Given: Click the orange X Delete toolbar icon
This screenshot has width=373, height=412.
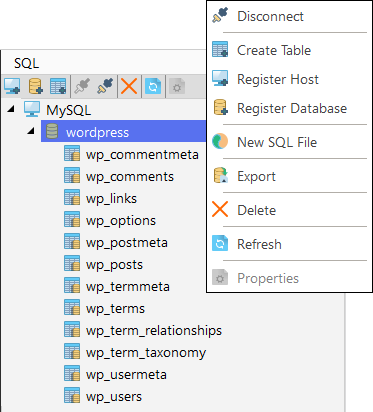Looking at the screenshot, I should pos(129,86).
